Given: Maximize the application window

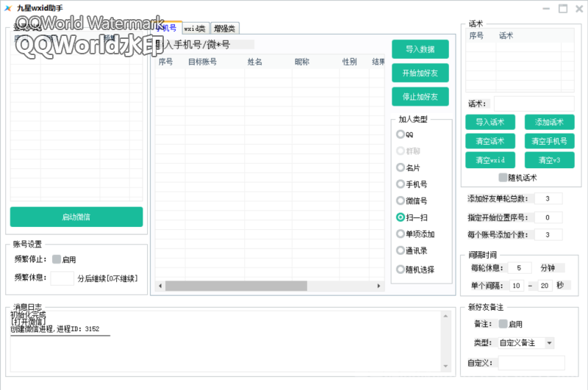Looking at the screenshot, I should [x=563, y=9].
